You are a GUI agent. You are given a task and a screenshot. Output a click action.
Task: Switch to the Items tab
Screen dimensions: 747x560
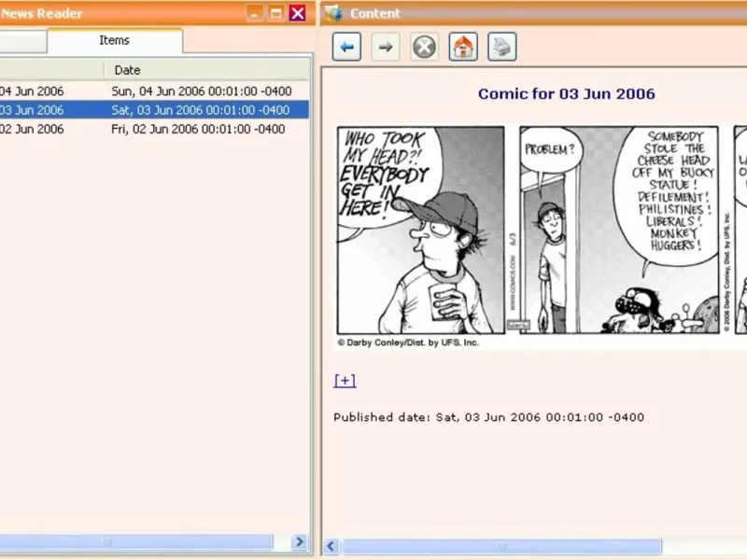tap(114, 40)
